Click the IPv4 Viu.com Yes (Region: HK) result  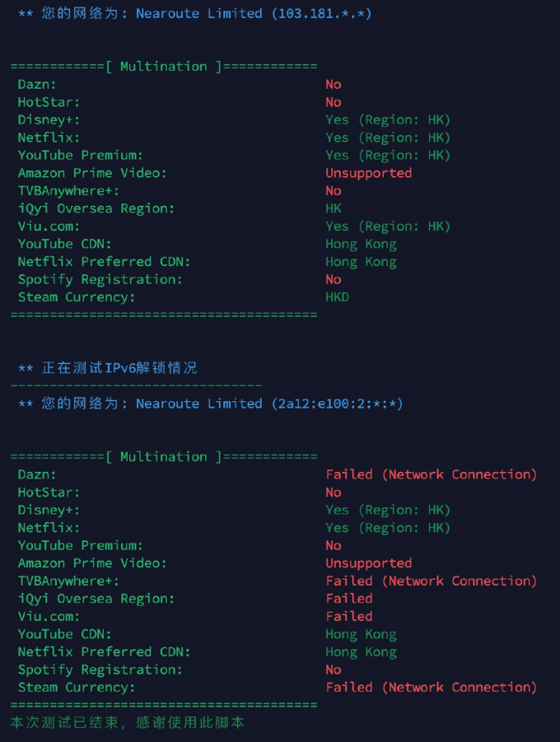(388, 226)
